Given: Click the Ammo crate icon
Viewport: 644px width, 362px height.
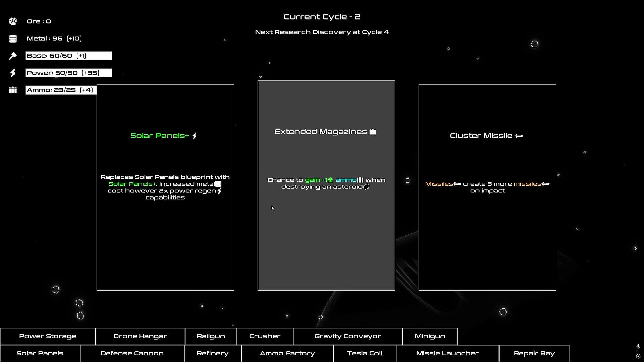Looking at the screenshot, I should tap(13, 90).
